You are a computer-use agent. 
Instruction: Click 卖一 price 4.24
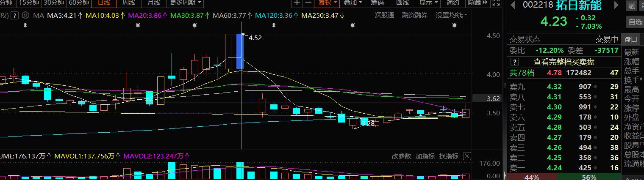coord(554,168)
